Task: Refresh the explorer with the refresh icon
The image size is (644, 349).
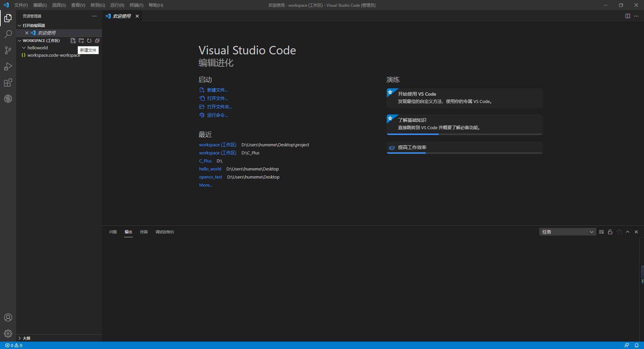Action: tap(89, 41)
